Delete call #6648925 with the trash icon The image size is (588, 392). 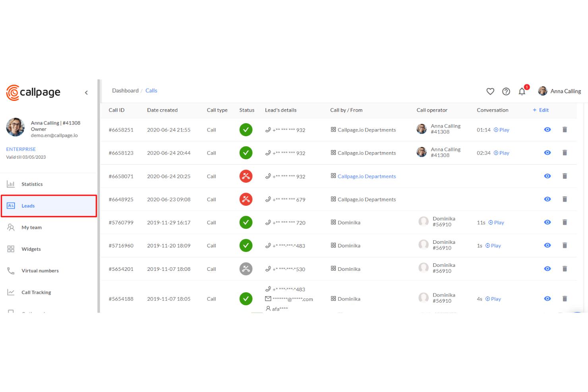click(565, 199)
